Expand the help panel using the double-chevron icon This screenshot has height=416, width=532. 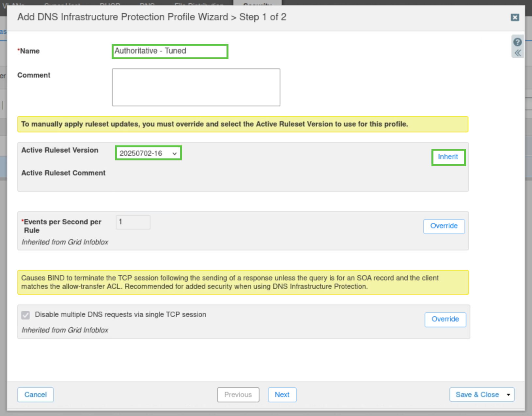tap(518, 53)
